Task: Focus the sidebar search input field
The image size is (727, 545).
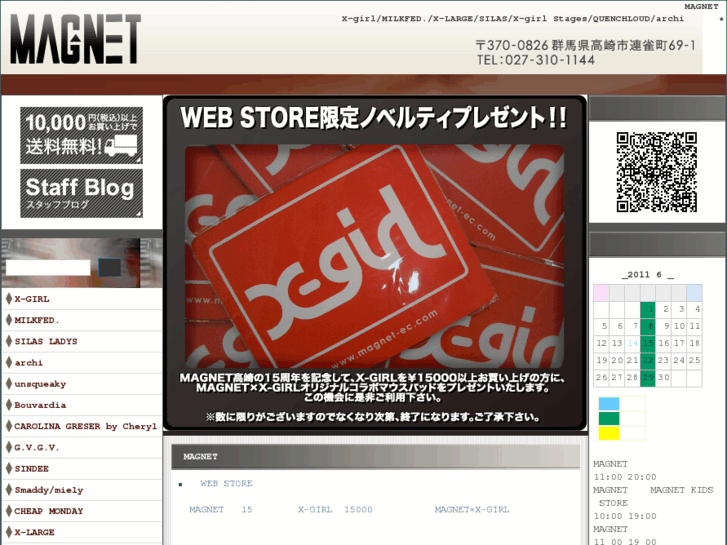Action: 48,268
